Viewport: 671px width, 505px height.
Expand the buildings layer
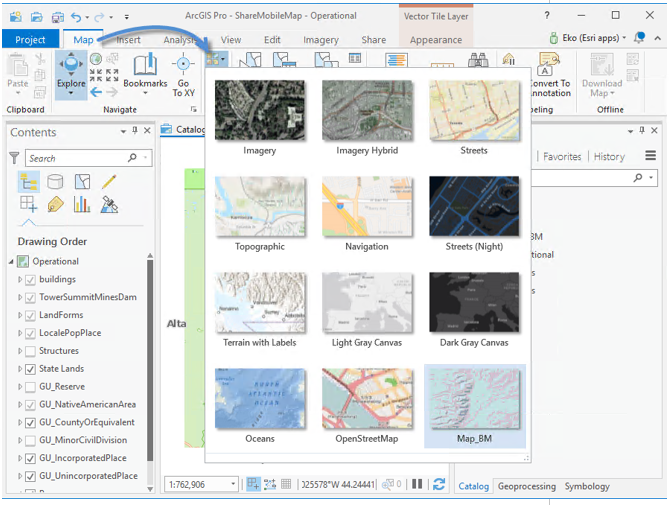pos(20,279)
